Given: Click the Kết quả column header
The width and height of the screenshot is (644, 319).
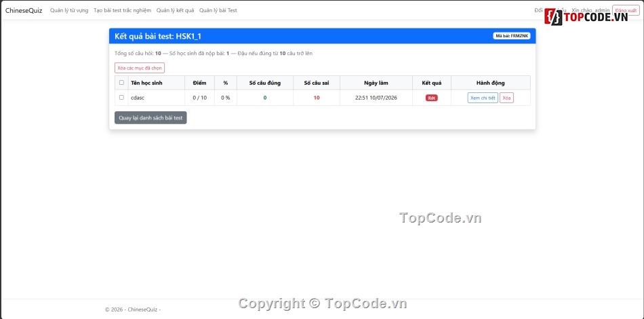Looking at the screenshot, I should 432,83.
